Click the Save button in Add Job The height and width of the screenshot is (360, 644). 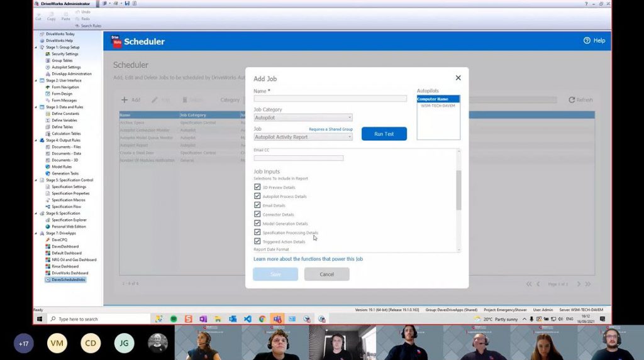pos(275,274)
